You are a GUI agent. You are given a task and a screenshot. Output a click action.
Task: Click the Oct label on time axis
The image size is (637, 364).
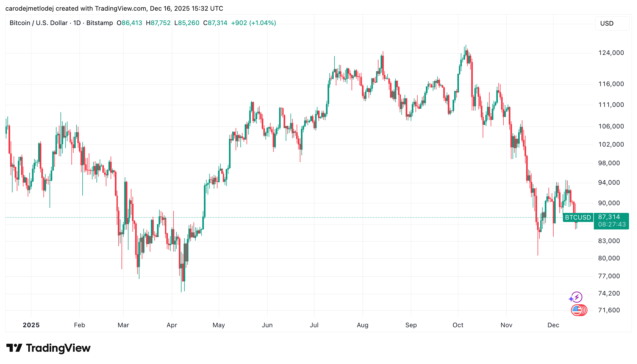pyautogui.click(x=458, y=325)
